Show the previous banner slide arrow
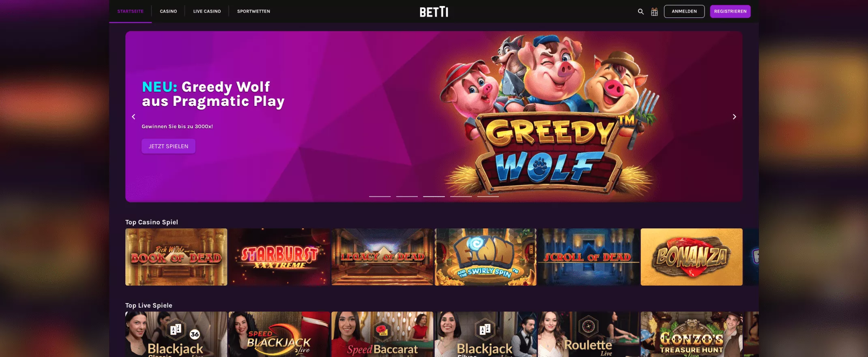Viewport: 868px width, 357px height. (133, 117)
